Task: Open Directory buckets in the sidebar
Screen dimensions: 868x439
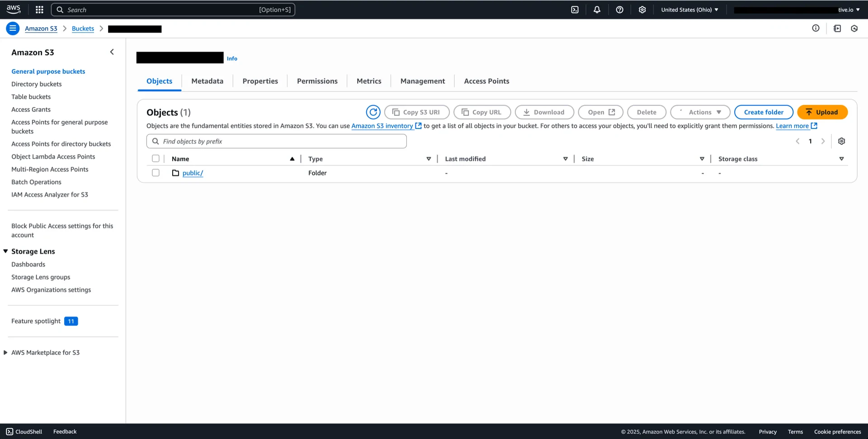Action: [37, 84]
